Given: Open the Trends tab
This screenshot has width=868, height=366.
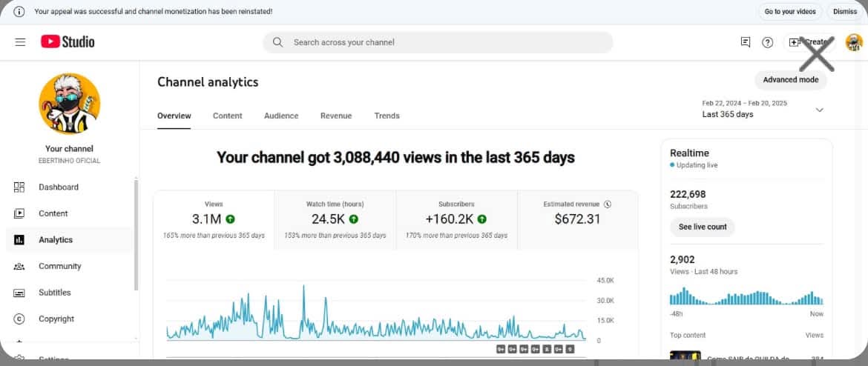Looking at the screenshot, I should pos(387,116).
